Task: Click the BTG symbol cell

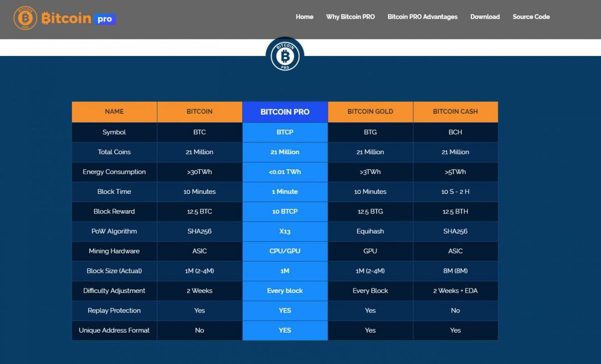Action: click(x=371, y=132)
